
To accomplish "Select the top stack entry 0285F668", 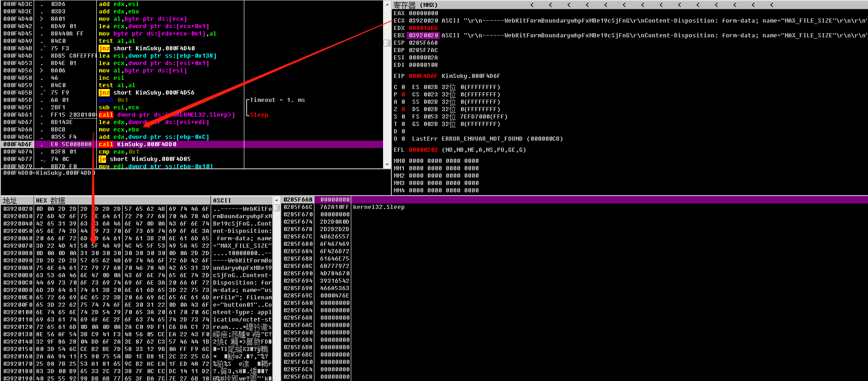I will coord(575,200).
